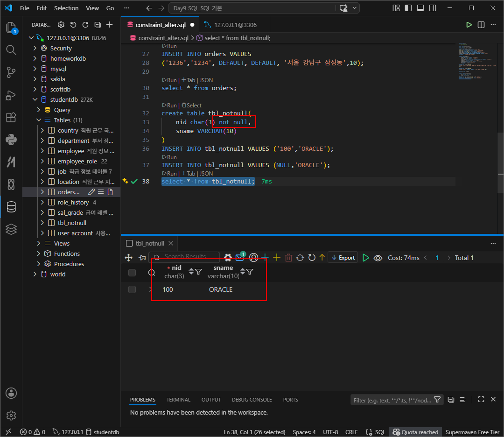Add a new database connection
Image resolution: width=504 pixels, height=437 pixels.
(110, 25)
